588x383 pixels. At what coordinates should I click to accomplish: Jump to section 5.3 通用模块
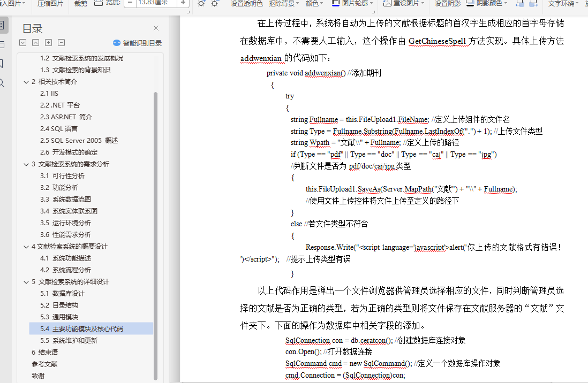(59, 317)
